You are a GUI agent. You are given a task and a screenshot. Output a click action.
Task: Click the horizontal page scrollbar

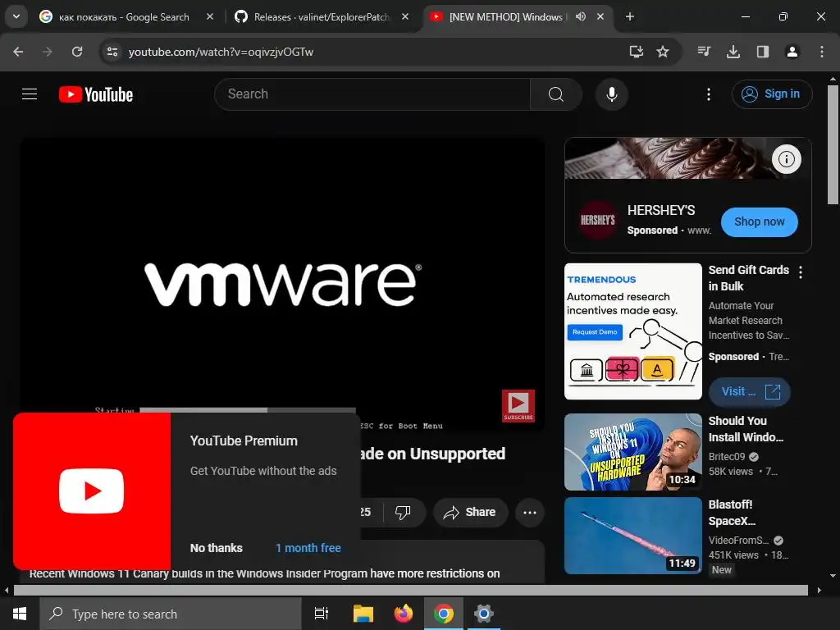410,591
